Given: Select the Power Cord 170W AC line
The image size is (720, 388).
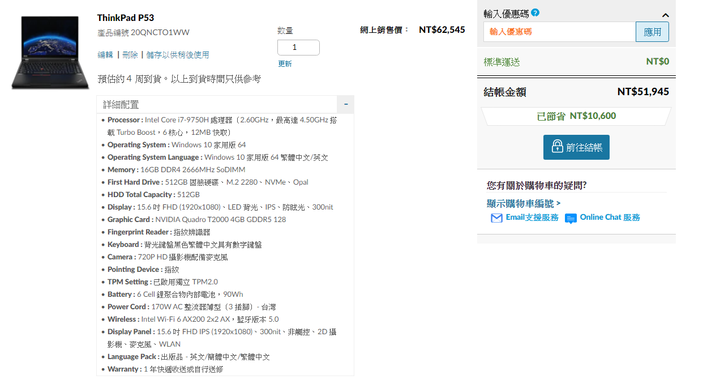Looking at the screenshot, I should coord(191,307).
